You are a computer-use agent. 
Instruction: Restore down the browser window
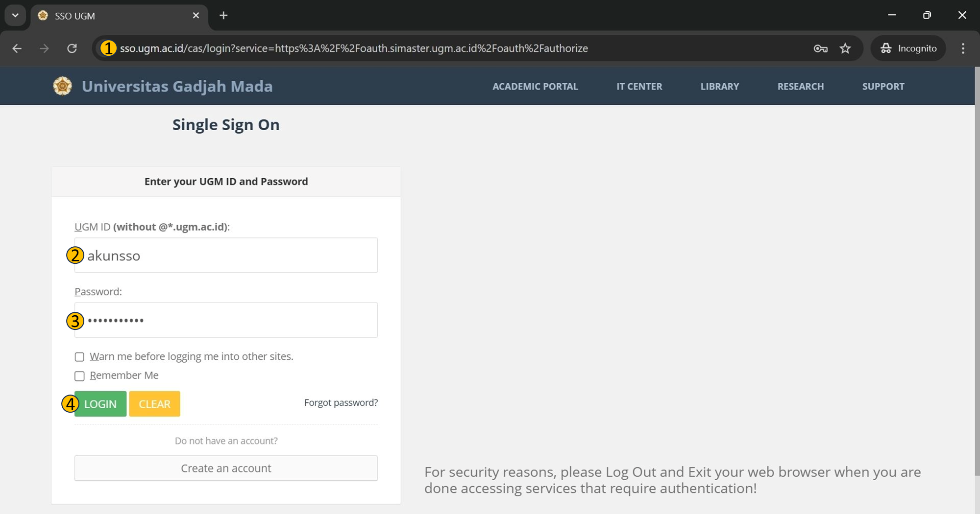tap(927, 15)
